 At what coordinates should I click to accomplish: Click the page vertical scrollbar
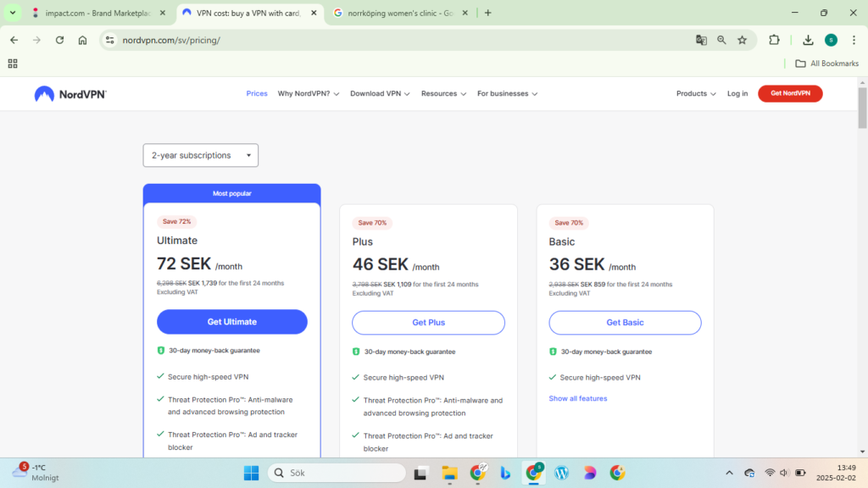click(x=862, y=108)
